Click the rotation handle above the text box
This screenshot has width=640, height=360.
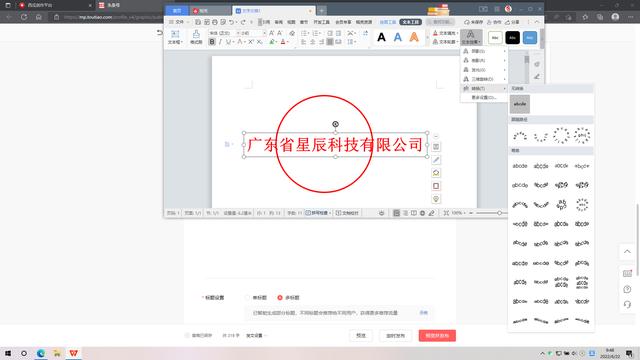pyautogui.click(x=335, y=124)
